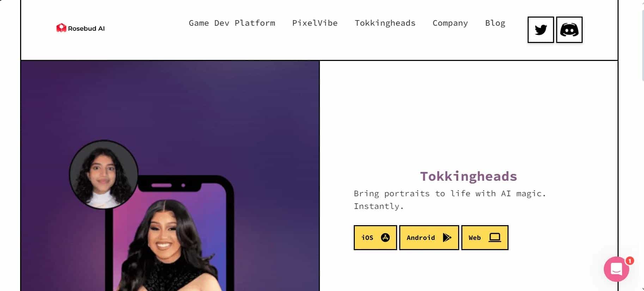Open the Company navigation item
The height and width of the screenshot is (291, 644).
click(450, 23)
